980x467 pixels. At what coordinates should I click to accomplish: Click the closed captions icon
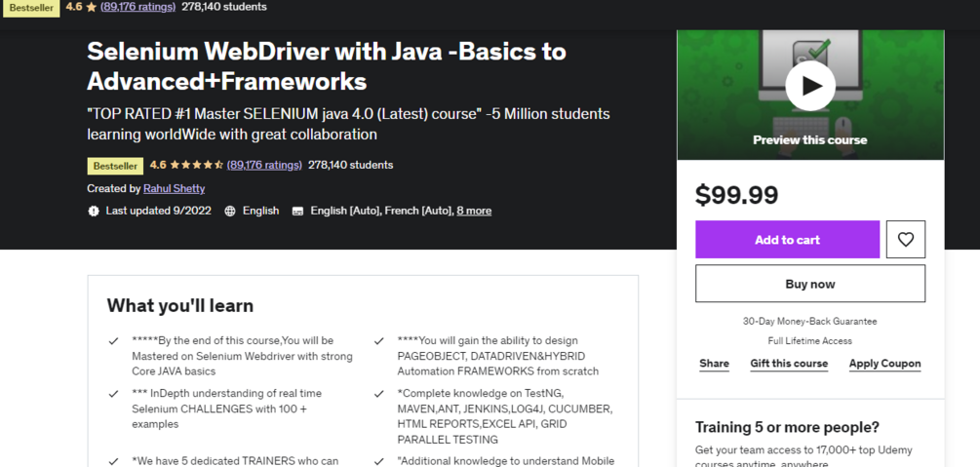pos(298,211)
